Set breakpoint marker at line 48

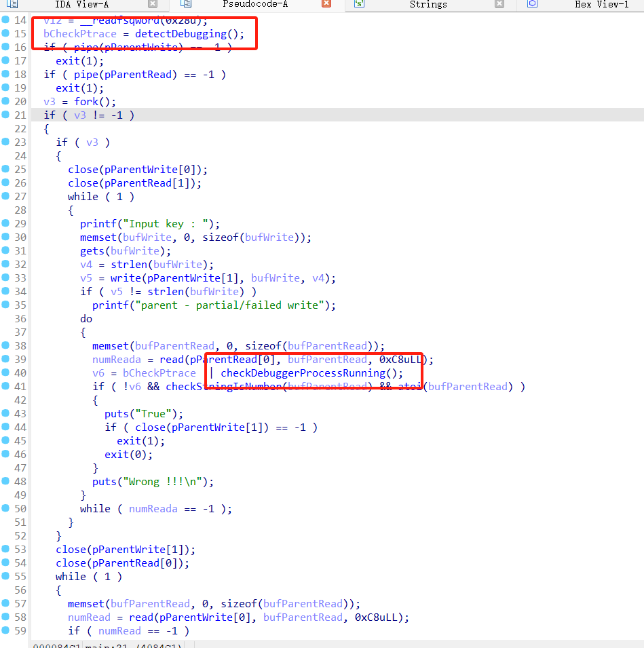click(5, 480)
